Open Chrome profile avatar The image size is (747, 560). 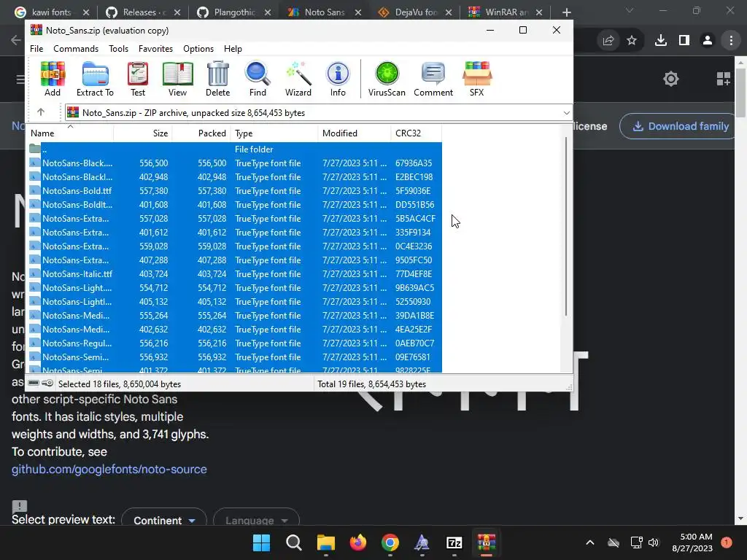708,41
